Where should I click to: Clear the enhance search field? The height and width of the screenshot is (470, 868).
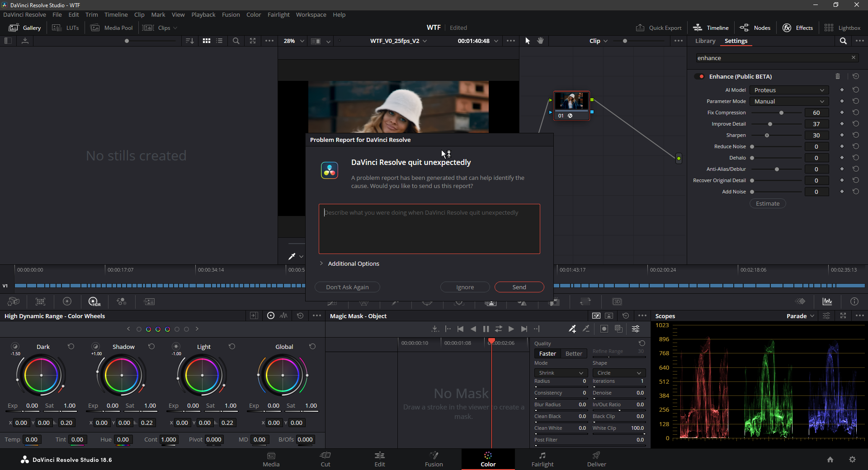click(854, 57)
